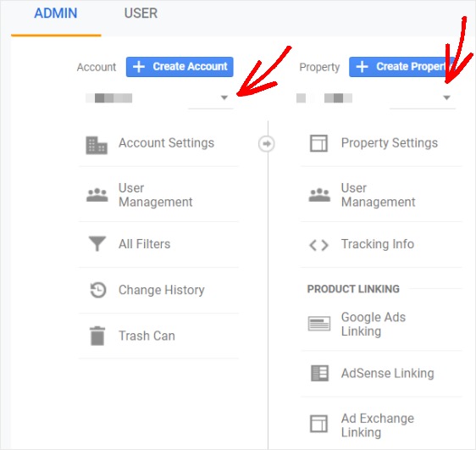This screenshot has height=450, width=476.
Task: Click the Property Settings layout icon
Action: 318,143
